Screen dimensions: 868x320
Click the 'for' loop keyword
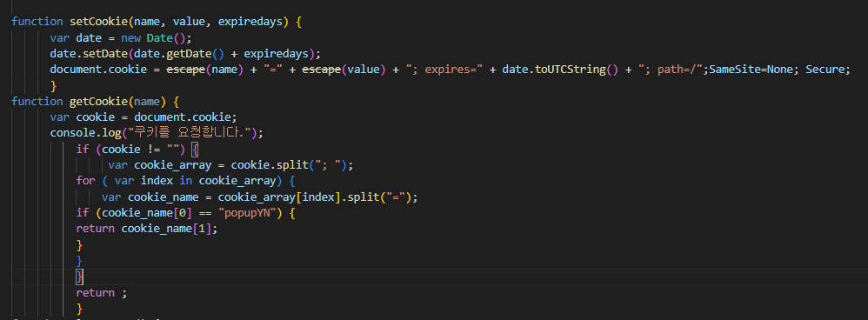[86, 181]
